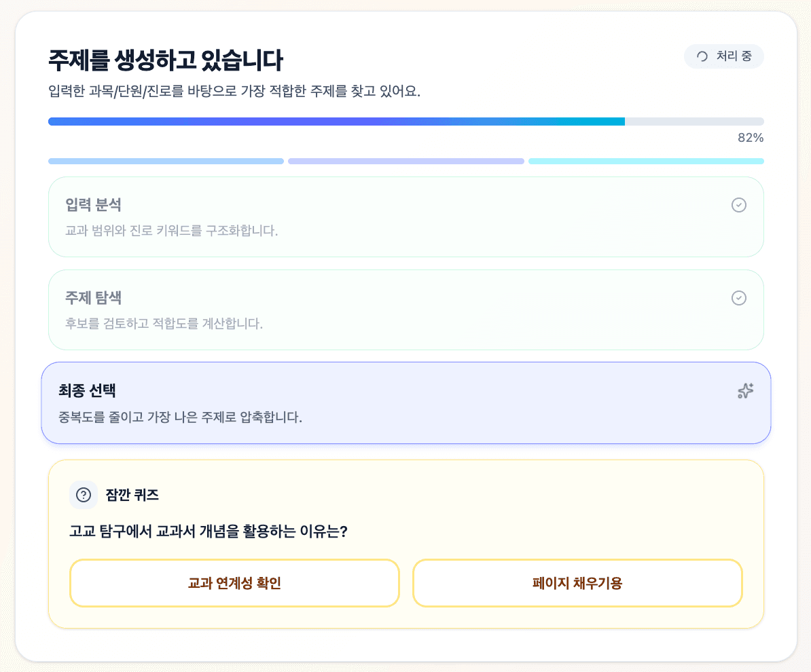Click description 교과 범위와 진로 키워드를 구조화합니다
811x672 pixels.
click(x=171, y=231)
